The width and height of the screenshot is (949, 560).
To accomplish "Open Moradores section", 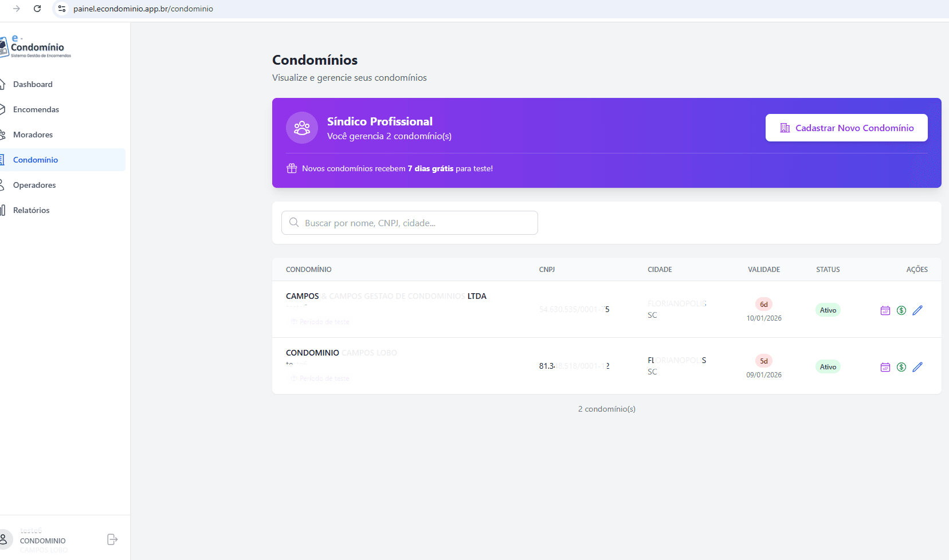I will coord(33,135).
